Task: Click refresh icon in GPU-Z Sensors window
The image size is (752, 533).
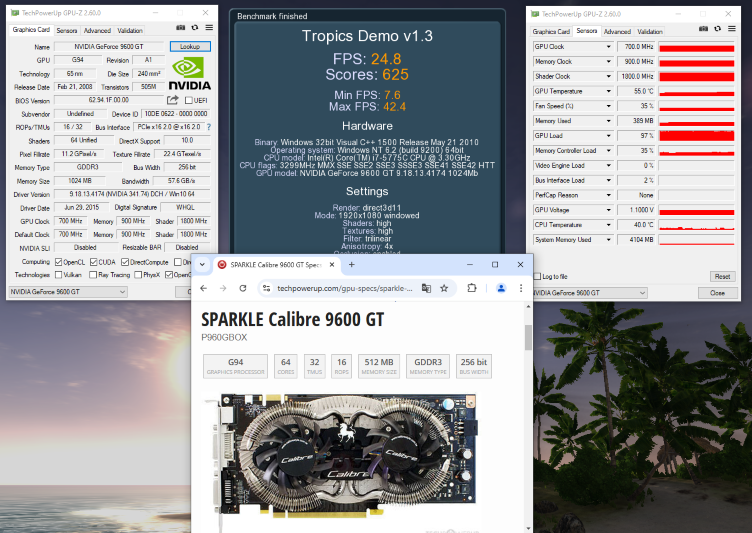Action: [x=717, y=29]
